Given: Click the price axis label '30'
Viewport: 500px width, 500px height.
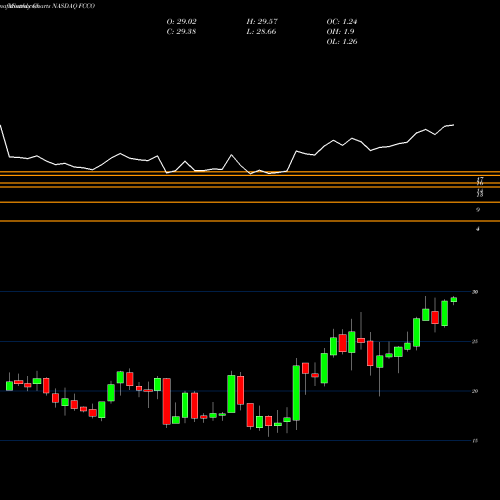Looking at the screenshot, I should [475, 292].
